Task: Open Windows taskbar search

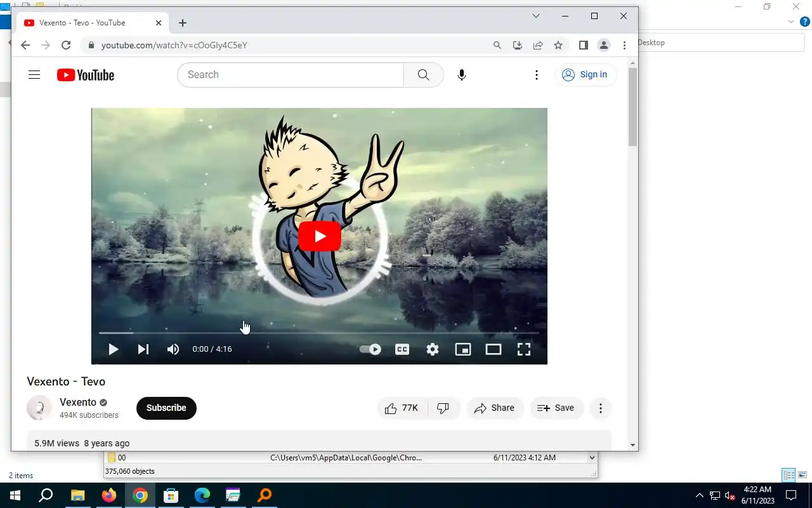Action: coord(46,495)
